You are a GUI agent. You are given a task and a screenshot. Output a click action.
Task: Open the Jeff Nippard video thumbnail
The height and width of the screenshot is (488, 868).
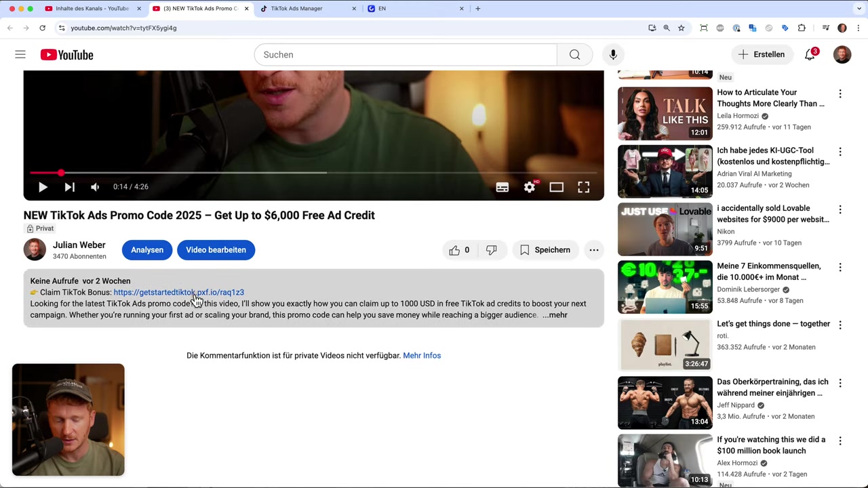[x=665, y=403]
